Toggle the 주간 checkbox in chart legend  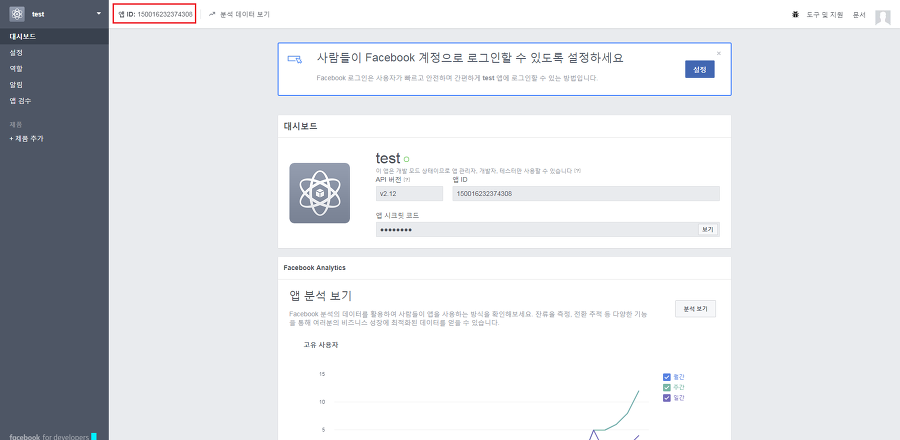[x=666, y=387]
